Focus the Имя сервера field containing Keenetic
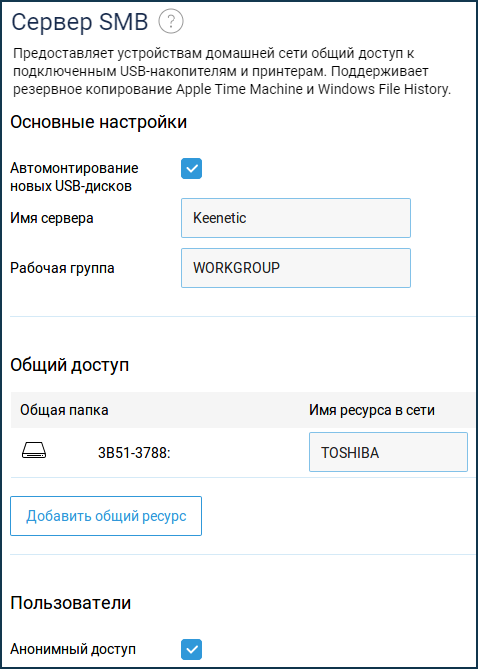This screenshot has width=478, height=669. [x=296, y=218]
